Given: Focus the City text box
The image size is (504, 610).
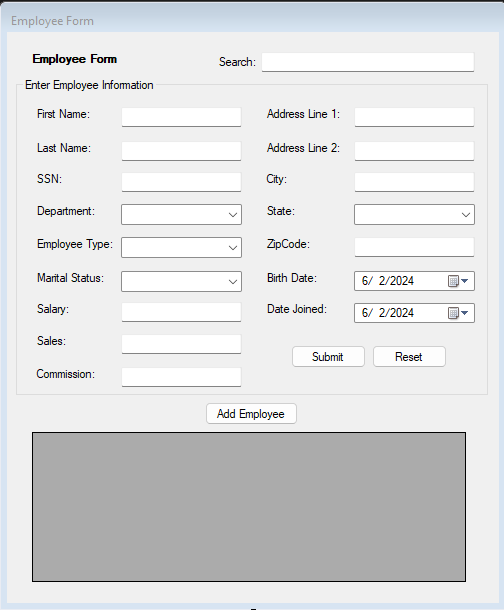Looking at the screenshot, I should pos(414,182).
